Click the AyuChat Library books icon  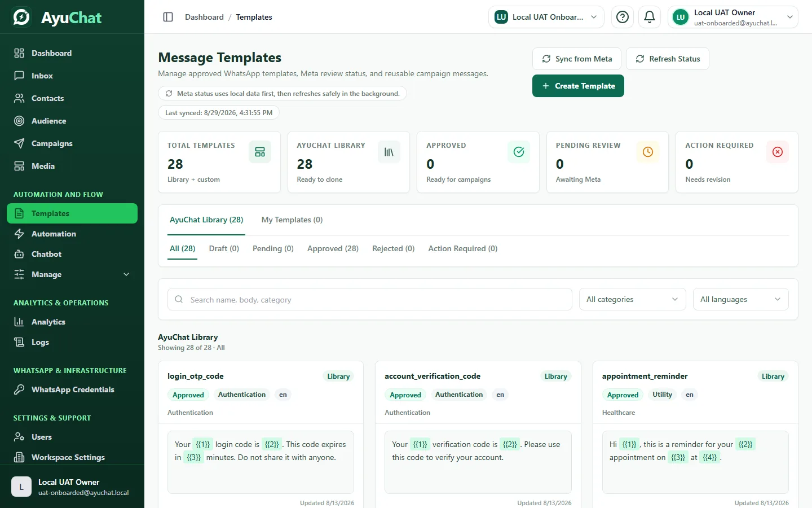pos(389,152)
